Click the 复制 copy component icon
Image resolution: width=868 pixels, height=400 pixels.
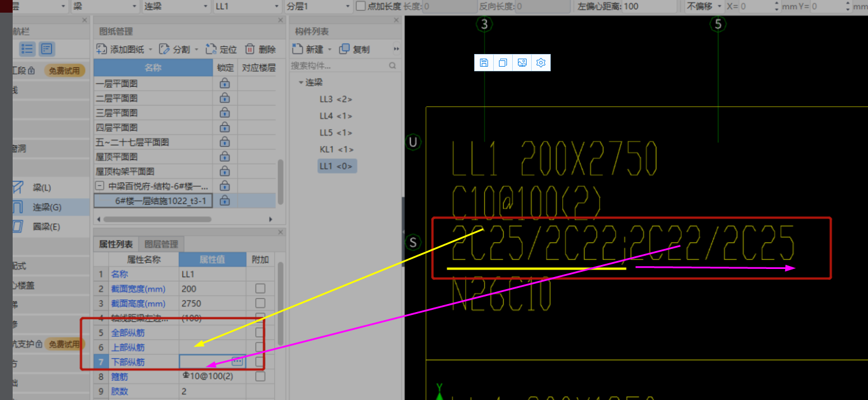pyautogui.click(x=344, y=49)
